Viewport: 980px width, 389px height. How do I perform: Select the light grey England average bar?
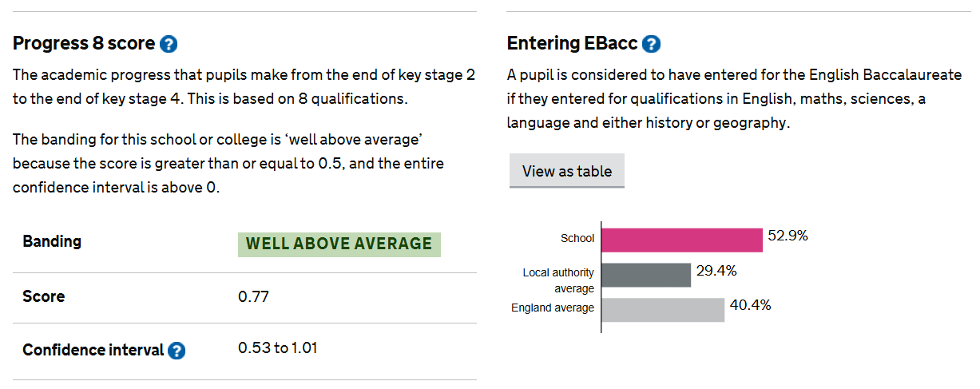[x=662, y=309]
